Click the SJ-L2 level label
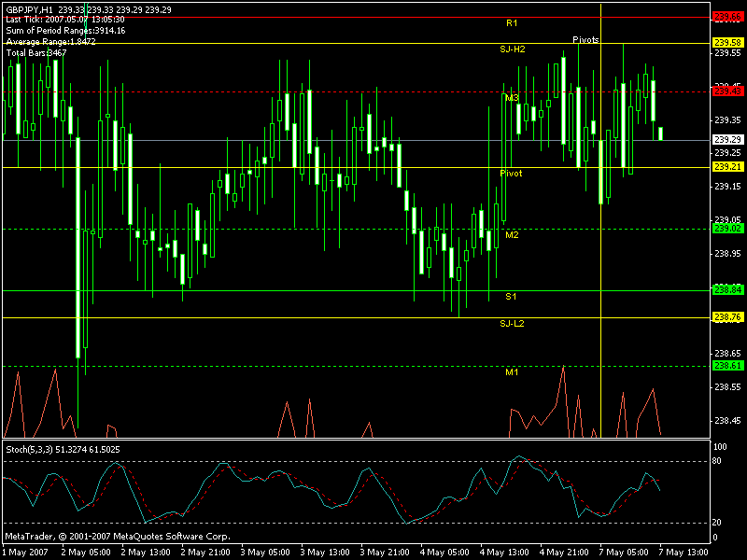Viewport: 747px width, 560px height. point(513,323)
